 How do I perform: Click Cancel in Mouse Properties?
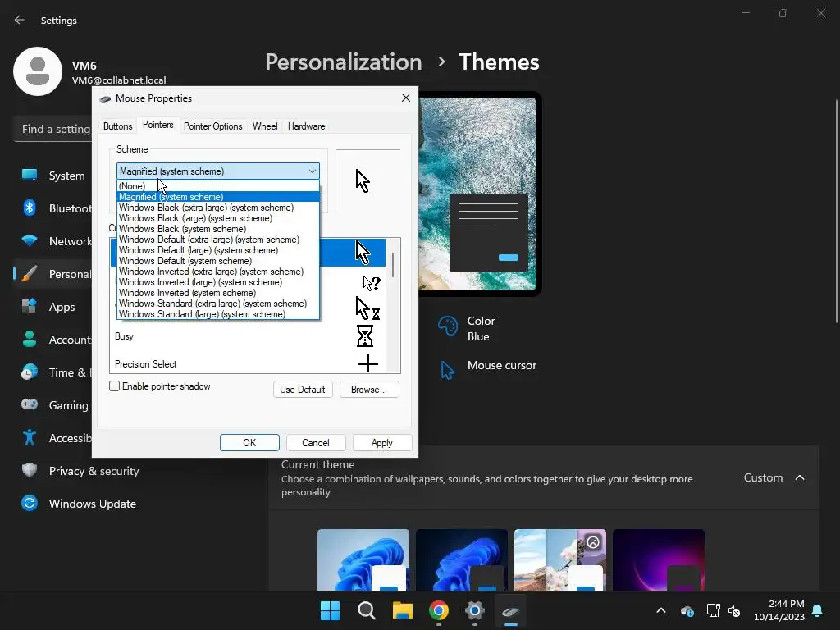coord(316,442)
